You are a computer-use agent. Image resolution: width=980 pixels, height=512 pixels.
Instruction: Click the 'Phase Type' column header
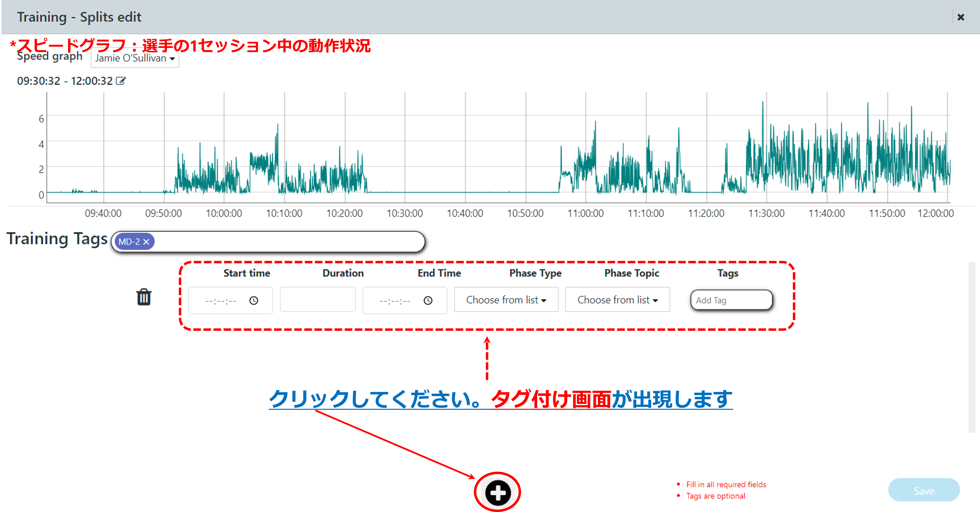tap(535, 273)
